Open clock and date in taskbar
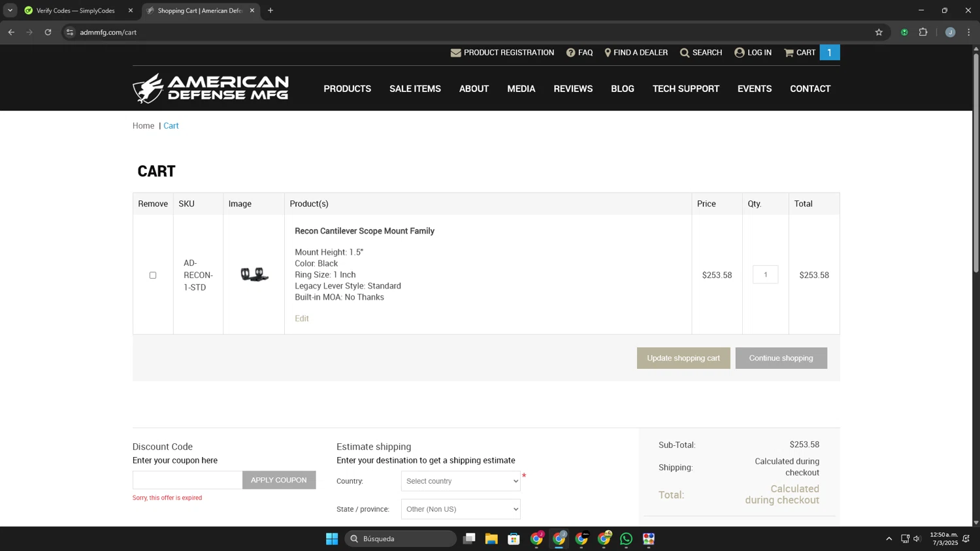The image size is (980, 551). pos(944,539)
